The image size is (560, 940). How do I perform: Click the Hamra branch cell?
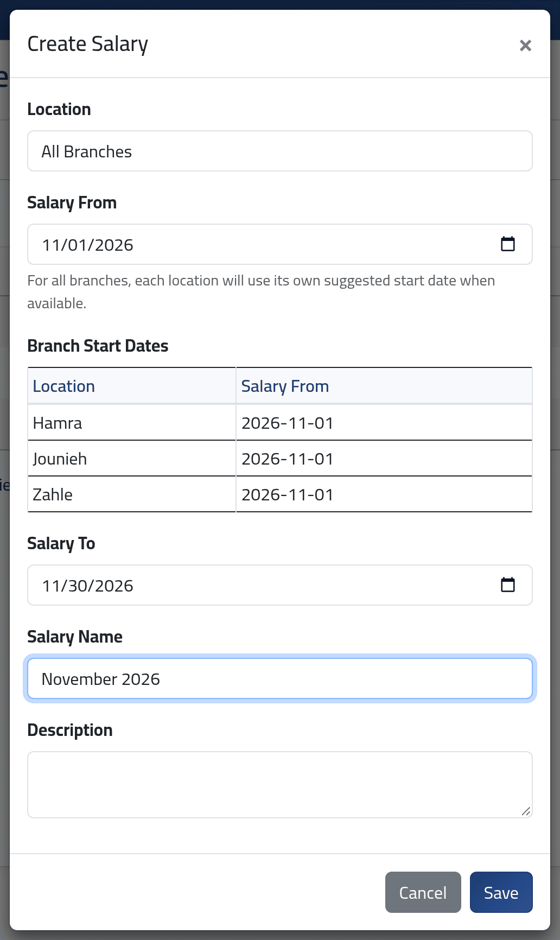pos(132,423)
